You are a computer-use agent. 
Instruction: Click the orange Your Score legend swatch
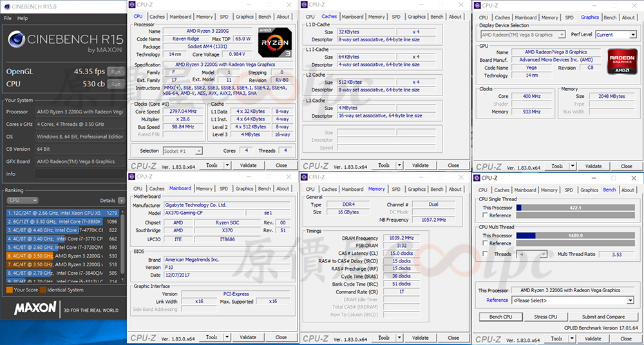(10, 290)
